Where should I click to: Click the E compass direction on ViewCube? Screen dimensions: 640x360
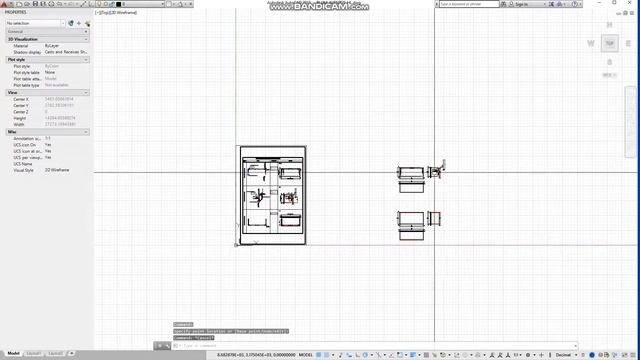coord(628,43)
